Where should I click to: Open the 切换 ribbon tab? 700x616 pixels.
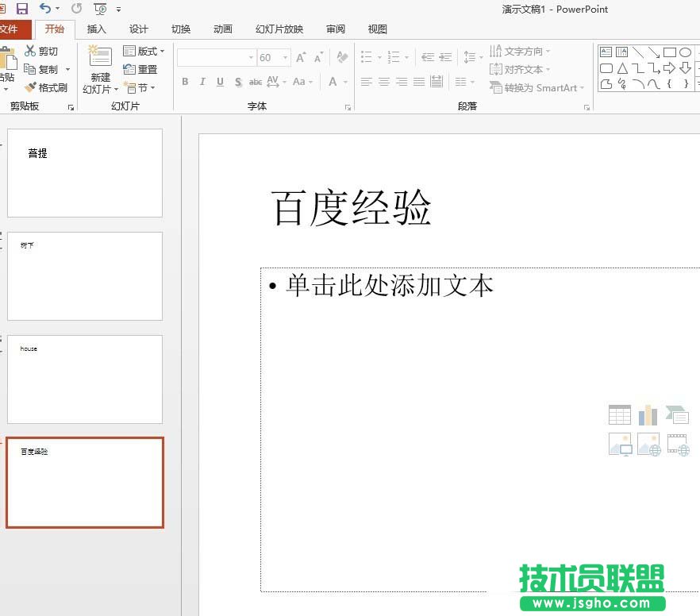tap(181, 29)
